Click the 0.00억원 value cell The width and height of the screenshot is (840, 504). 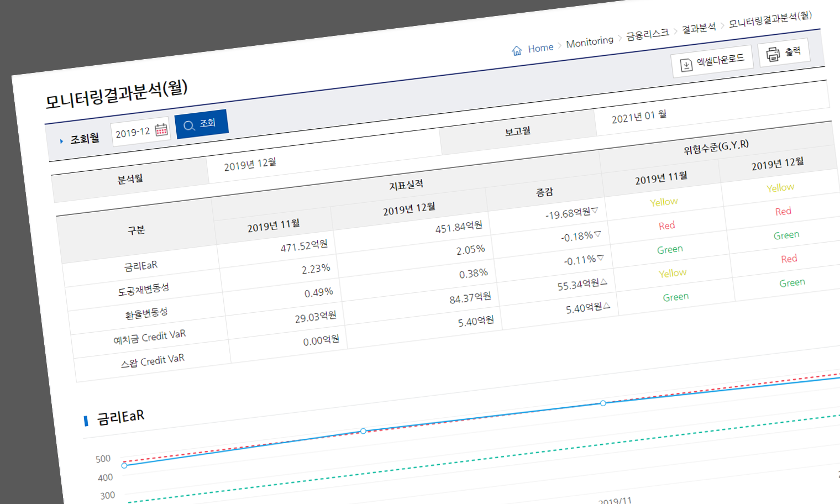click(x=321, y=341)
